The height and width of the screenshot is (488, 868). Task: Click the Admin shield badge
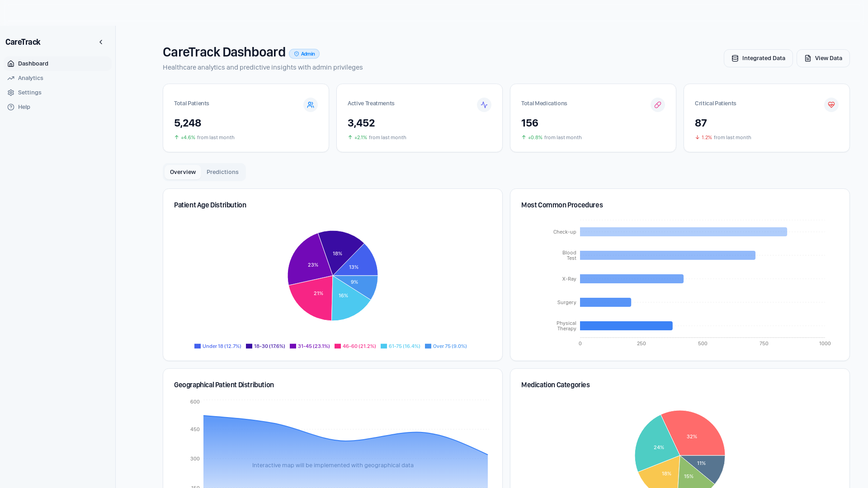[304, 54]
